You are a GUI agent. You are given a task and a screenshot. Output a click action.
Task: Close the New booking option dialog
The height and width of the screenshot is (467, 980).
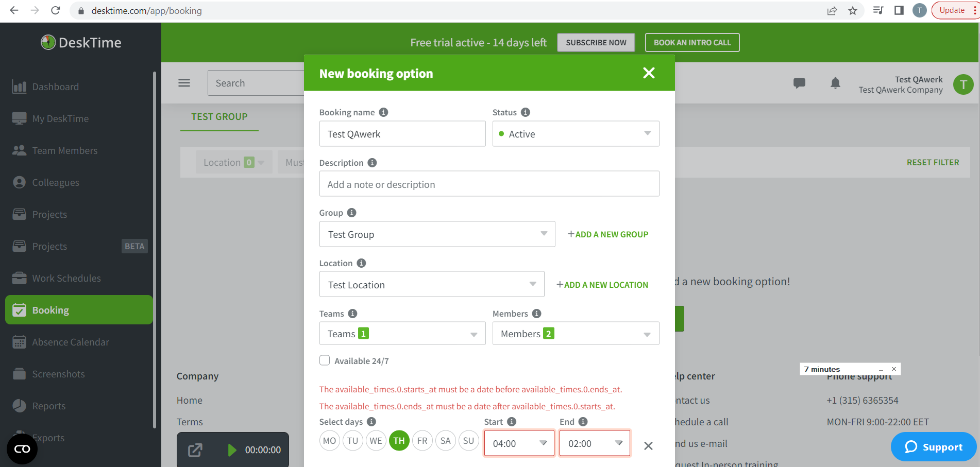tap(649, 73)
